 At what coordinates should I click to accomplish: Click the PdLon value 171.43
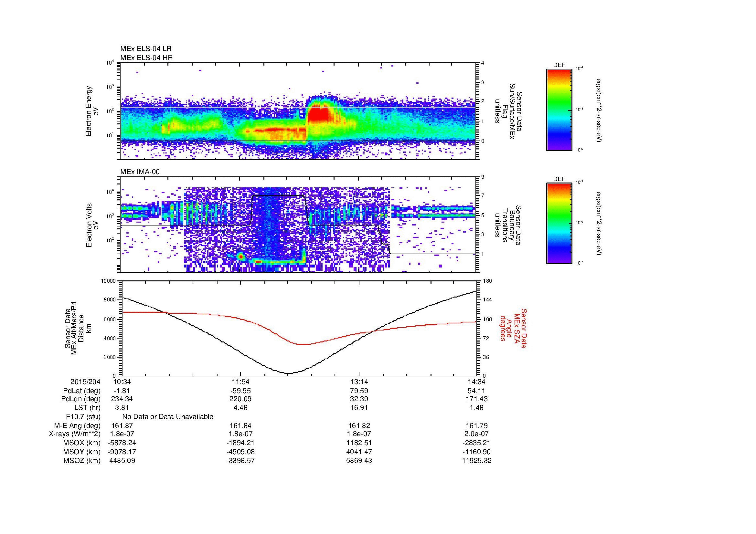(477, 399)
